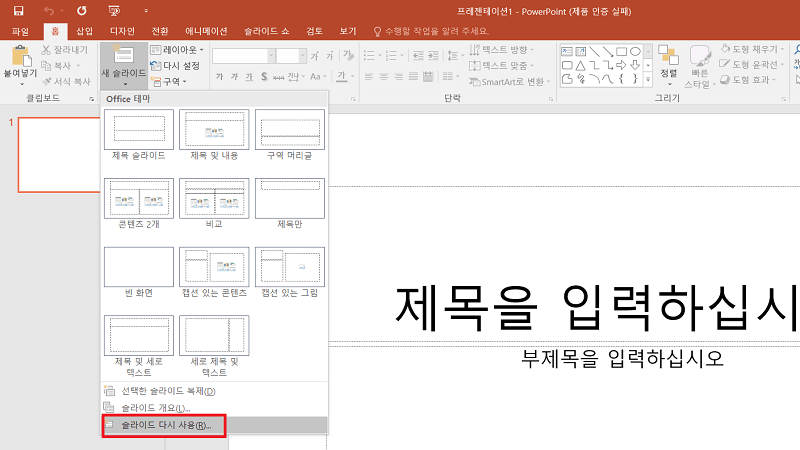Click 슬라이드 다시 사용 menu item
This screenshot has height=450, width=800.
coord(214,425)
